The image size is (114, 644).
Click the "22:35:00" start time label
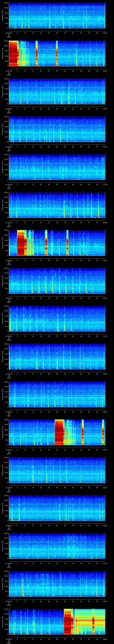point(9,525)
